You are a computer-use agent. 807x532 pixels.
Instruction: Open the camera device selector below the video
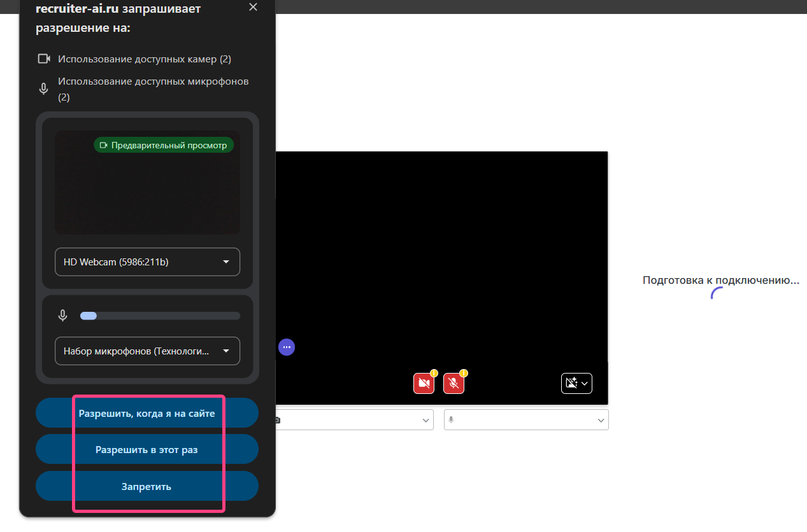pyautogui.click(x=354, y=420)
